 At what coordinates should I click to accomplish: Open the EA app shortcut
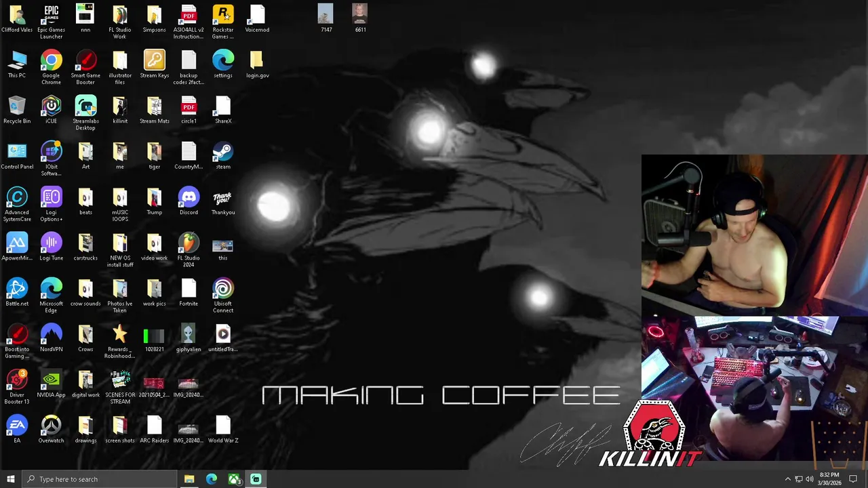(17, 429)
